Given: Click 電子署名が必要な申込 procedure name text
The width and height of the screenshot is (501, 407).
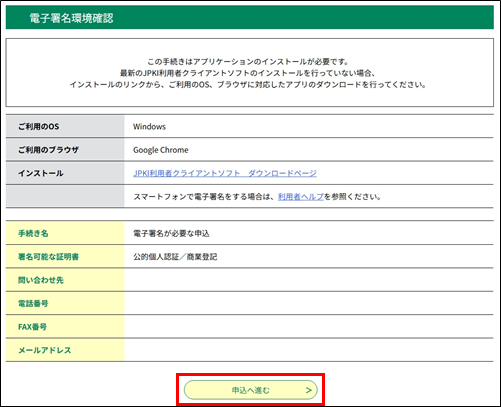Looking at the screenshot, I should [x=171, y=233].
